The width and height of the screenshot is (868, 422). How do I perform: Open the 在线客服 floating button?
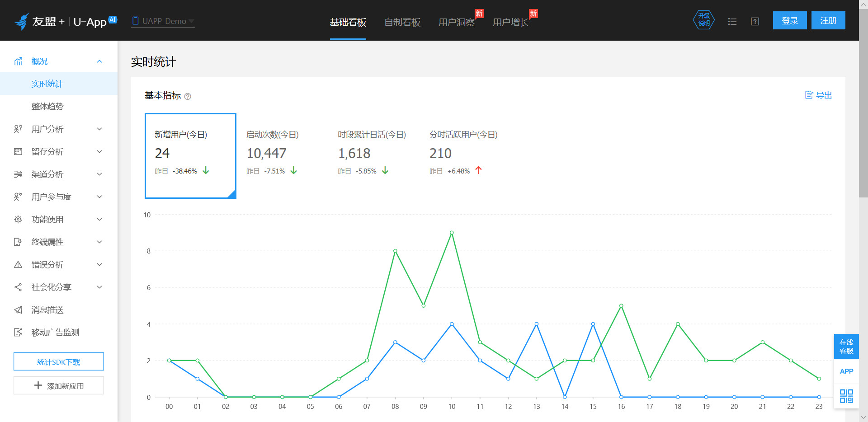[x=846, y=346]
